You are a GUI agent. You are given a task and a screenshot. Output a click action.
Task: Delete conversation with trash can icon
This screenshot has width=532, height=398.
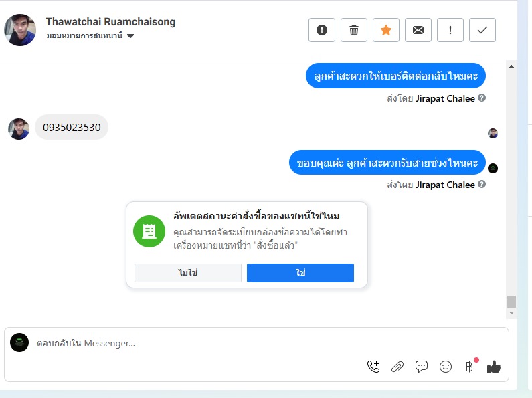tap(354, 30)
